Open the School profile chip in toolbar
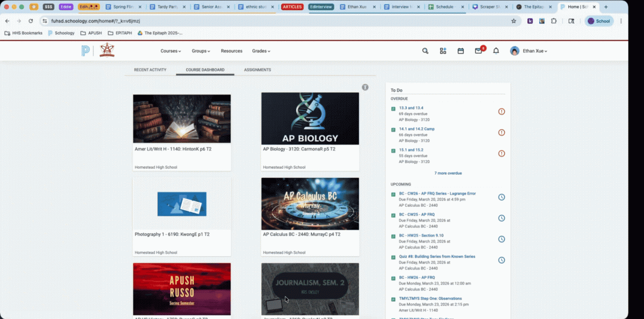This screenshot has width=644, height=319. [x=599, y=21]
